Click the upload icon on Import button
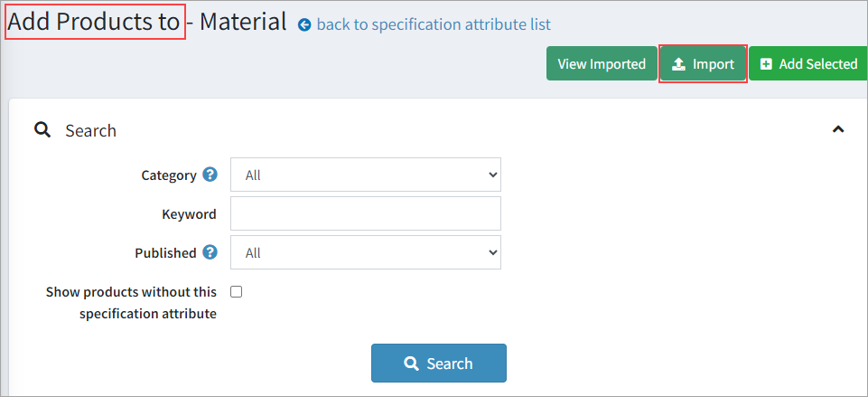Screen dimensions: 868x397 click(x=679, y=64)
